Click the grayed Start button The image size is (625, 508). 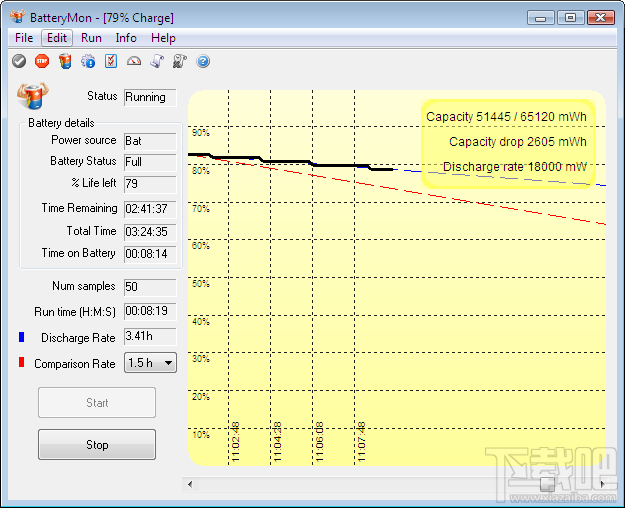coord(97,403)
